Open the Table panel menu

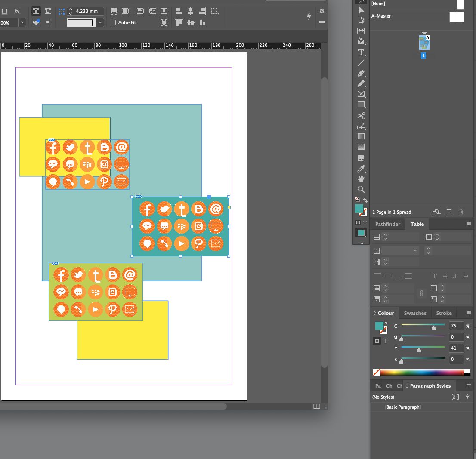click(468, 224)
